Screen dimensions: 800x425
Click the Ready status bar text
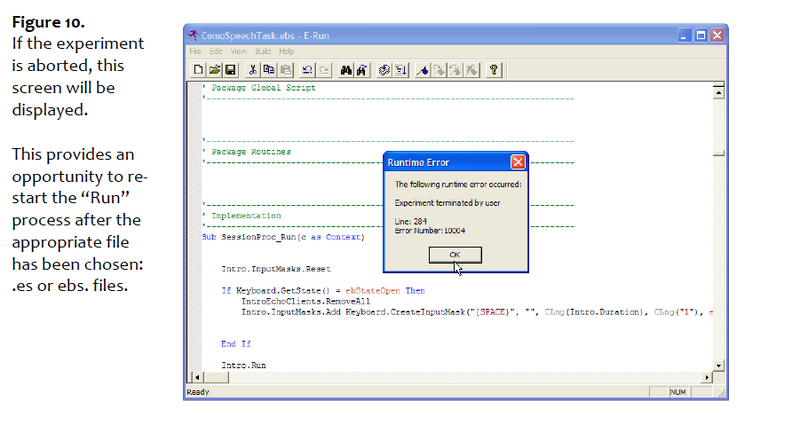[198, 392]
